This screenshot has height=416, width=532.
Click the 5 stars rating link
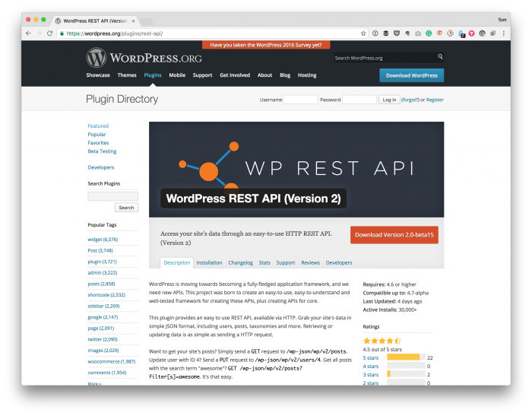coord(371,357)
